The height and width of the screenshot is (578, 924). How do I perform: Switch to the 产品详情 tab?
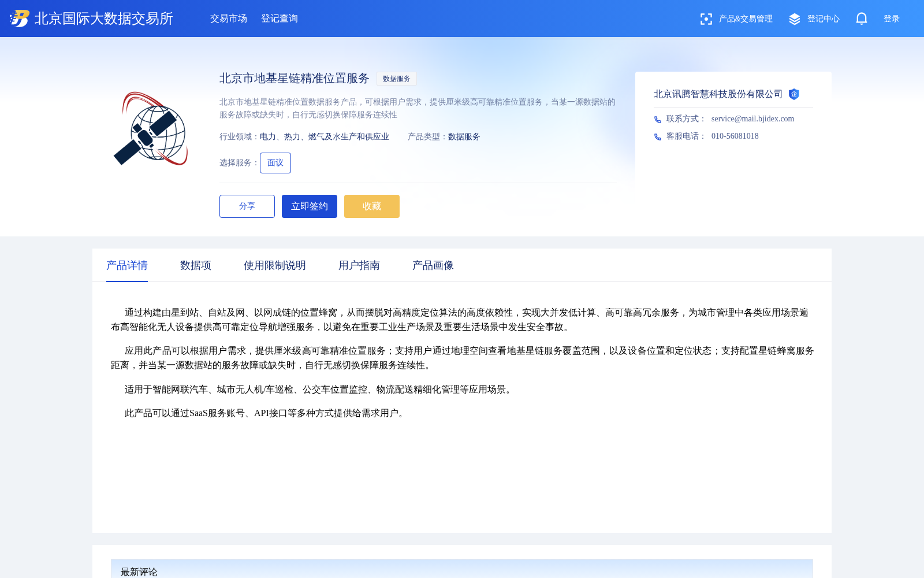pos(127,265)
